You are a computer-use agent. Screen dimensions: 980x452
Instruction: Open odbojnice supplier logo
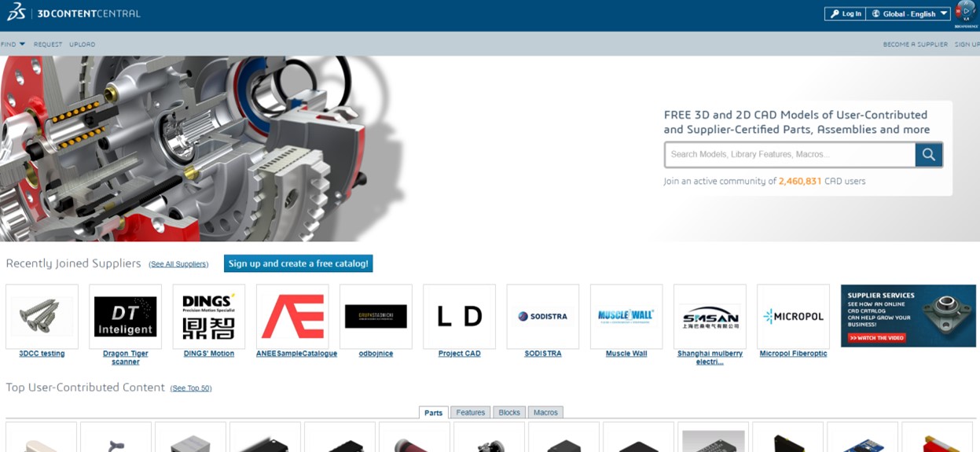point(376,317)
